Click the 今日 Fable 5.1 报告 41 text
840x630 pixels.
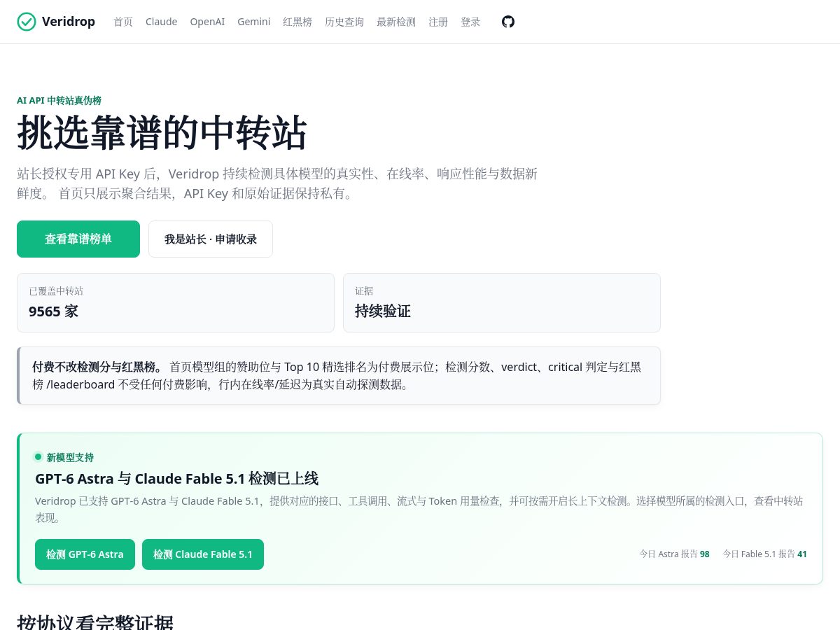(765, 554)
